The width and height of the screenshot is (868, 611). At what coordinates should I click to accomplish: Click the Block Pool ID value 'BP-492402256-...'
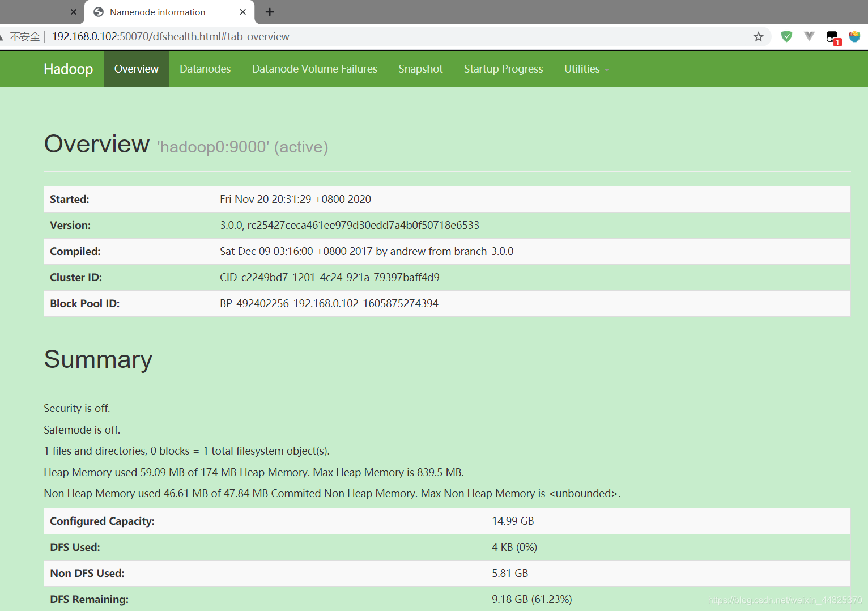(329, 304)
